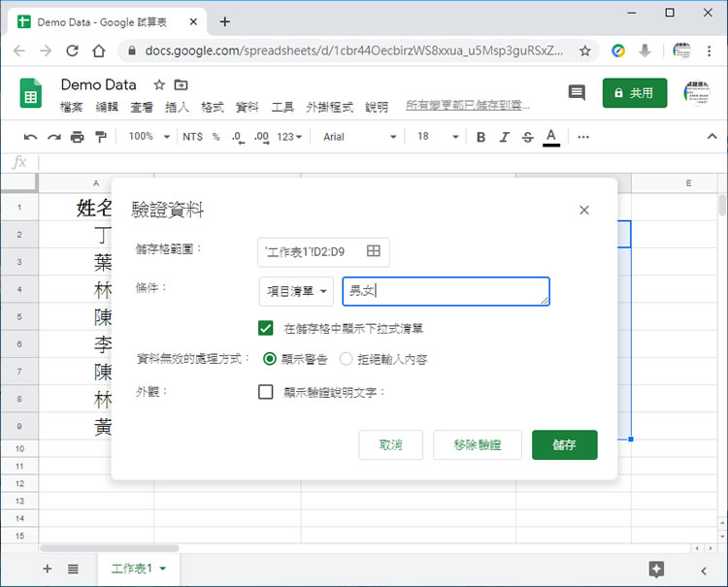Viewport: 728px width, 587px height.
Task: Show side panel arrow at bottom right
Action: [x=704, y=571]
